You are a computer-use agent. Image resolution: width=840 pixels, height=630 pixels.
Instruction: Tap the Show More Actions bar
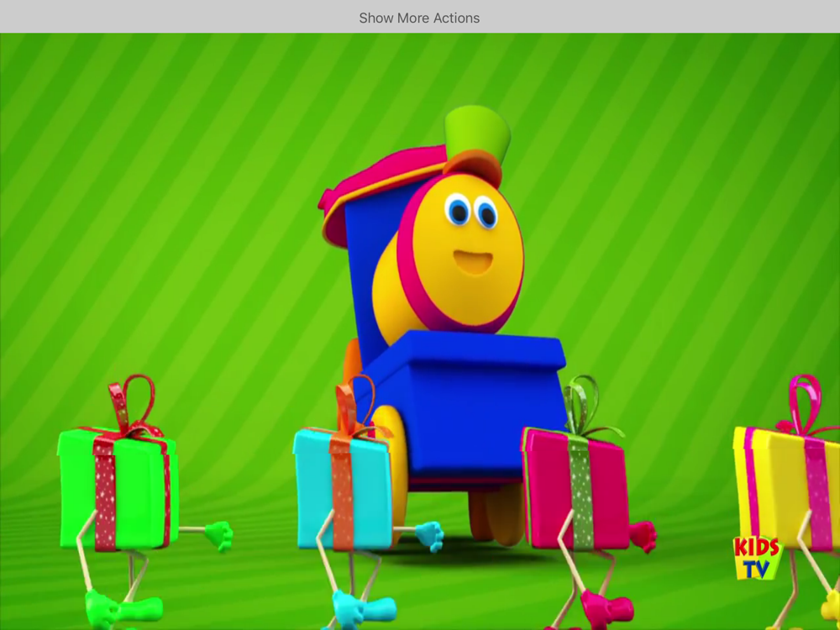click(x=419, y=17)
